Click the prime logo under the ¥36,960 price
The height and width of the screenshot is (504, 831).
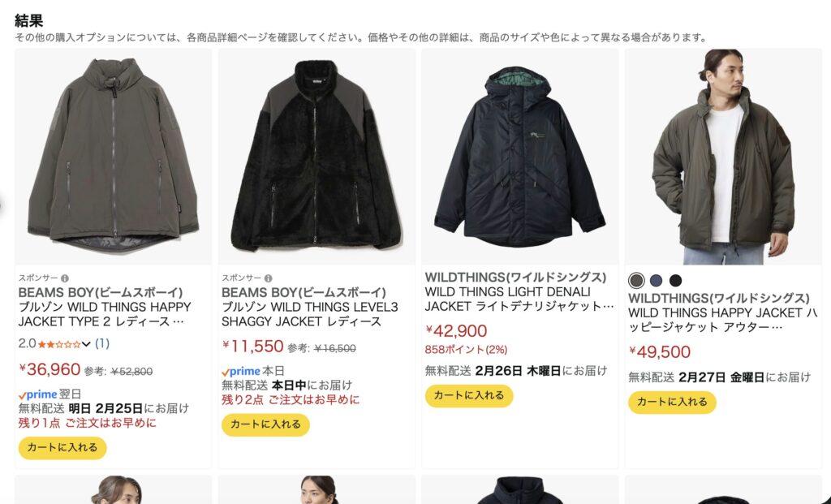tap(37, 394)
